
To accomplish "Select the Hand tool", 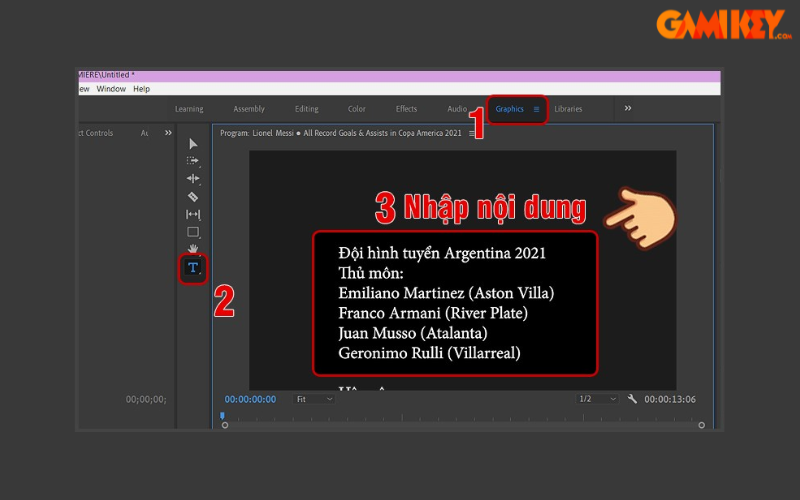I will point(193,248).
